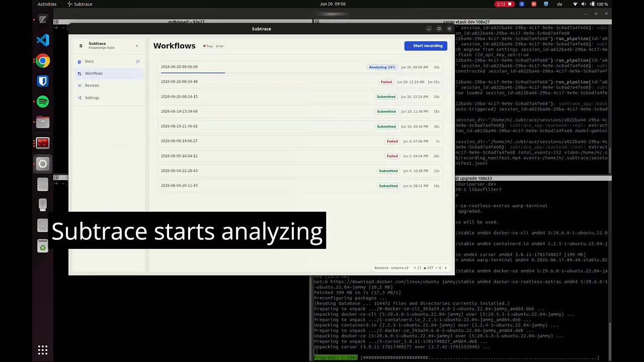The width and height of the screenshot is (644, 362).
Task: Open Activities overview in top bar
Action: point(47,4)
